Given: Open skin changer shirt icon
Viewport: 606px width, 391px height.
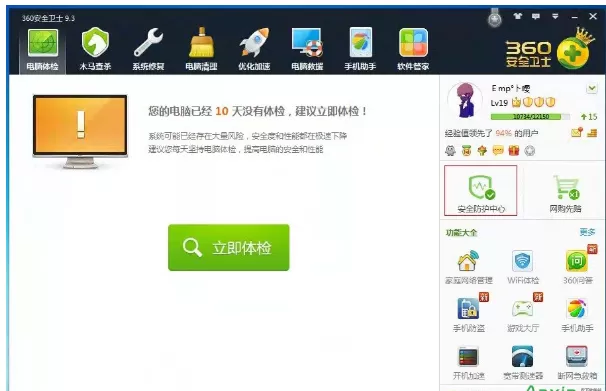Looking at the screenshot, I should [x=517, y=16].
